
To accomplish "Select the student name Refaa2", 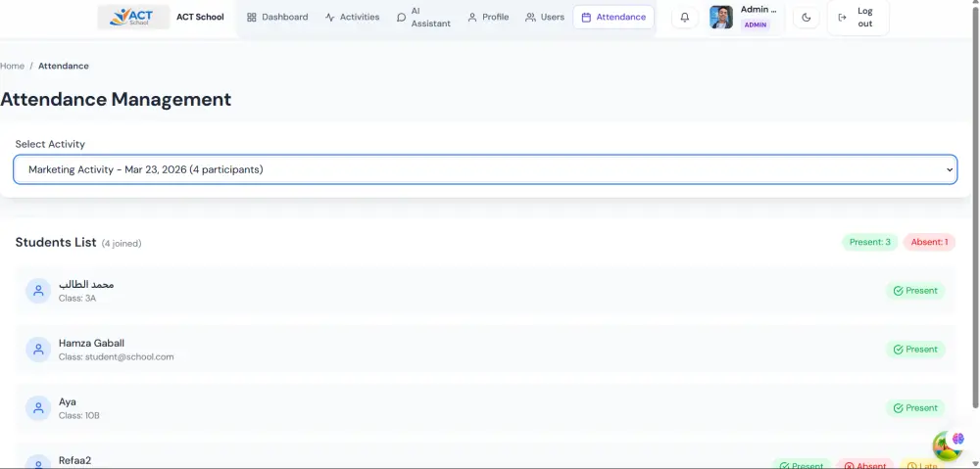I will (75, 460).
